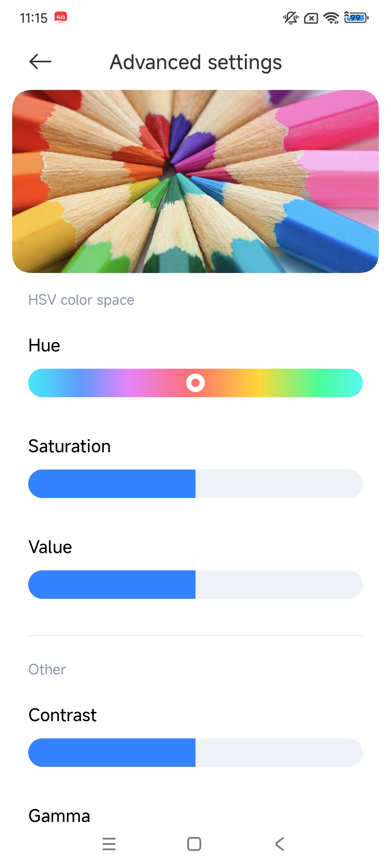Tap the Wi-Fi signal status icon
Screen dimensions: 391x868
331,18
